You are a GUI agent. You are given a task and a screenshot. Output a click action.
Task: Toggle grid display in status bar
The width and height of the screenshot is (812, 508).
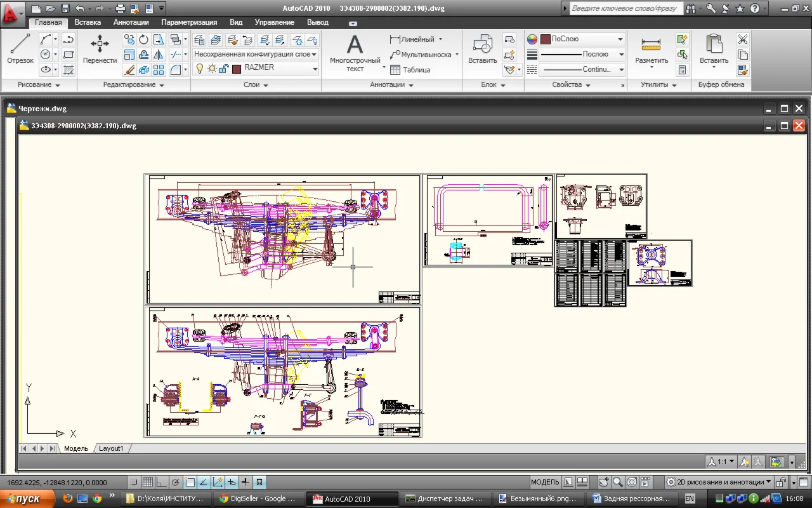pos(148,482)
